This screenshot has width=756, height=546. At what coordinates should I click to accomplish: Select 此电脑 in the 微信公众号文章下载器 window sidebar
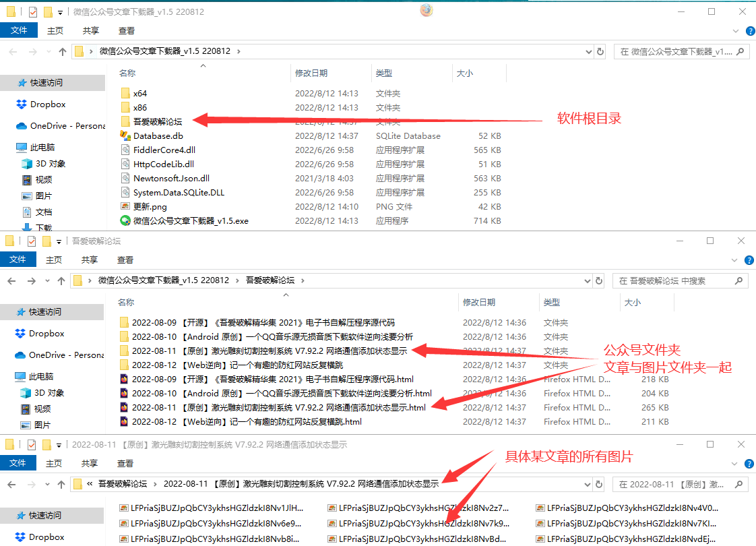(x=42, y=148)
